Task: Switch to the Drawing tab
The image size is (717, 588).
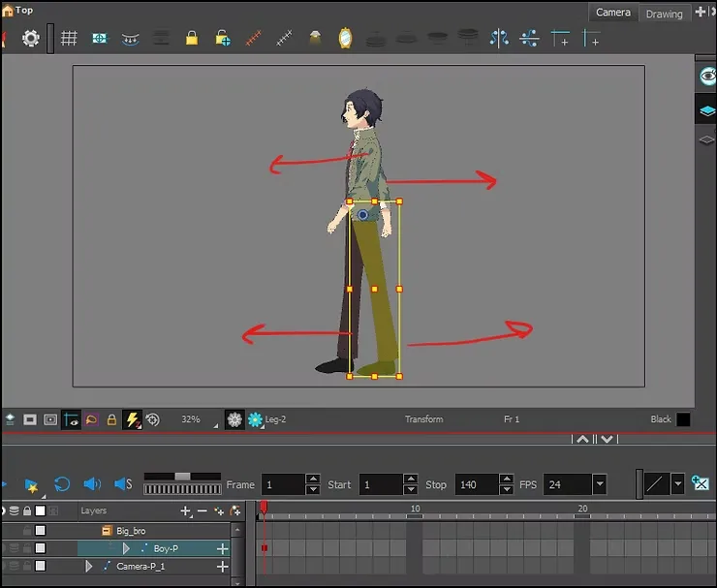Action: tap(664, 14)
